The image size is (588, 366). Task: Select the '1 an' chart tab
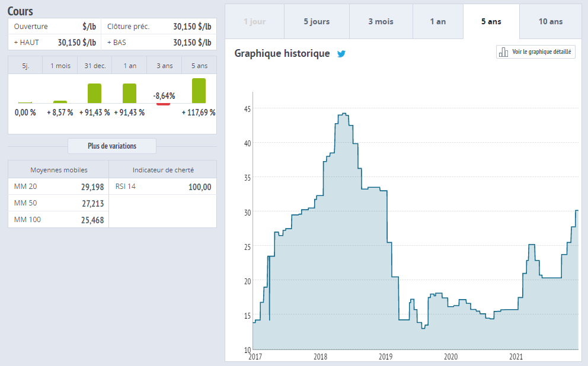pos(438,21)
